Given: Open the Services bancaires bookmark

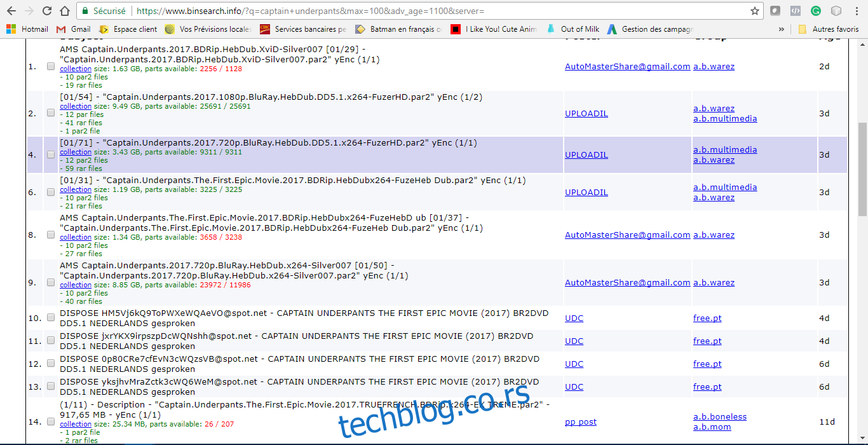Looking at the screenshot, I should coord(303,29).
